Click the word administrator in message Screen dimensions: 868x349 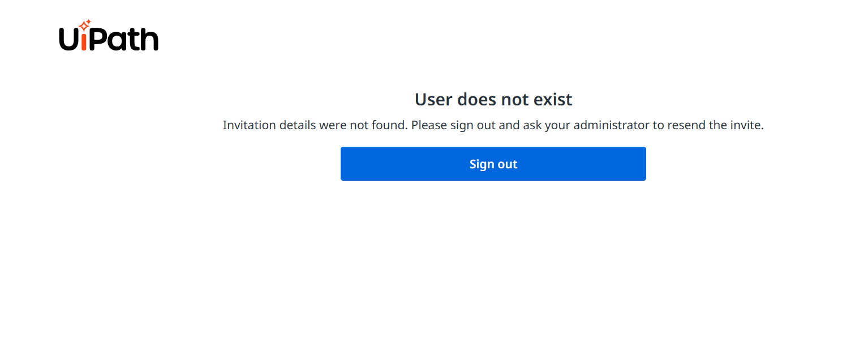[612, 125]
